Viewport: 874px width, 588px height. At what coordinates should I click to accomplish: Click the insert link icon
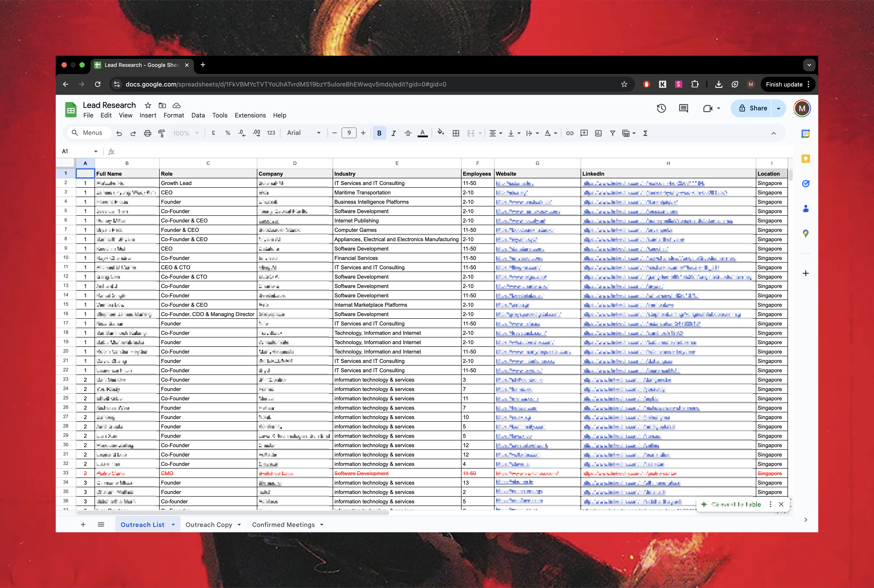coord(569,133)
